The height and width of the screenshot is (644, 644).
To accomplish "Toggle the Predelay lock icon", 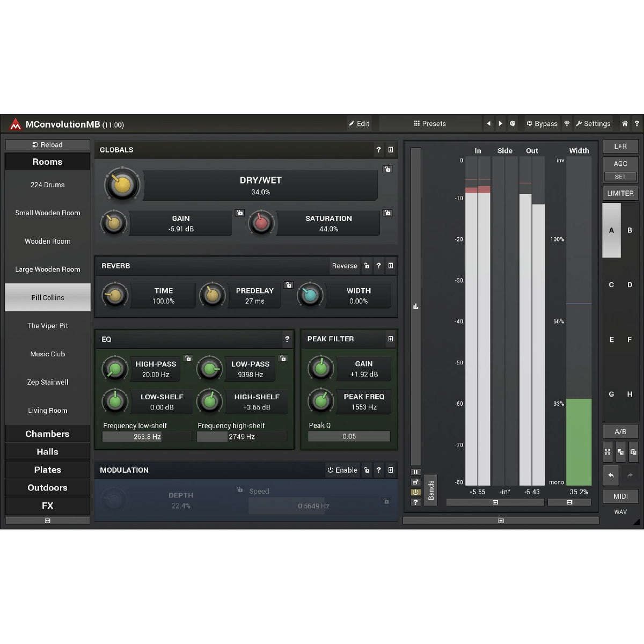I will 289,285.
